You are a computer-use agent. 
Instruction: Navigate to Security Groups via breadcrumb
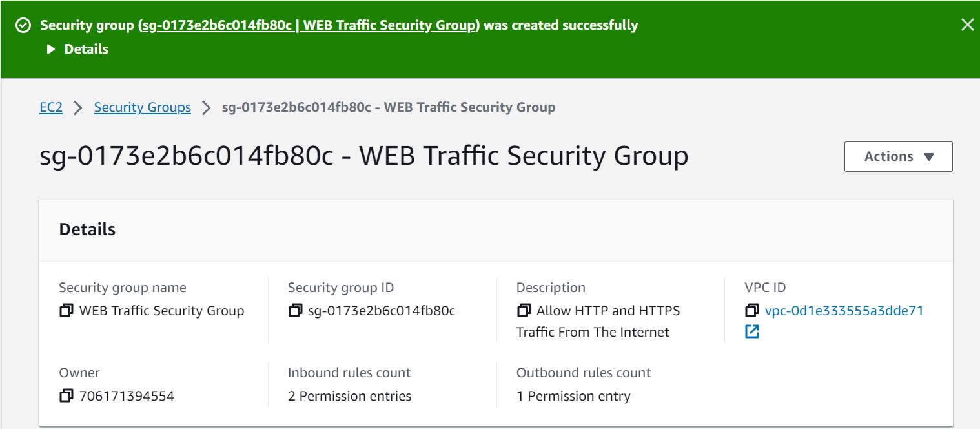pos(142,107)
